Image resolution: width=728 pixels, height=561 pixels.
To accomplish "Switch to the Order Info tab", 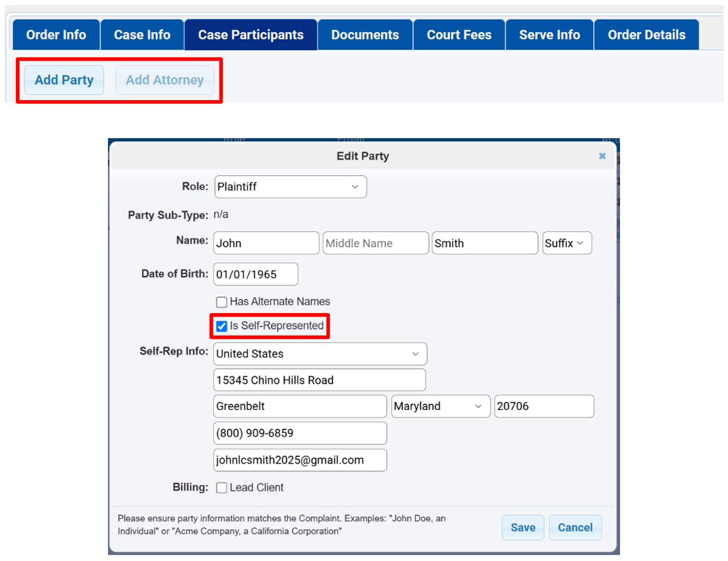I will [56, 34].
